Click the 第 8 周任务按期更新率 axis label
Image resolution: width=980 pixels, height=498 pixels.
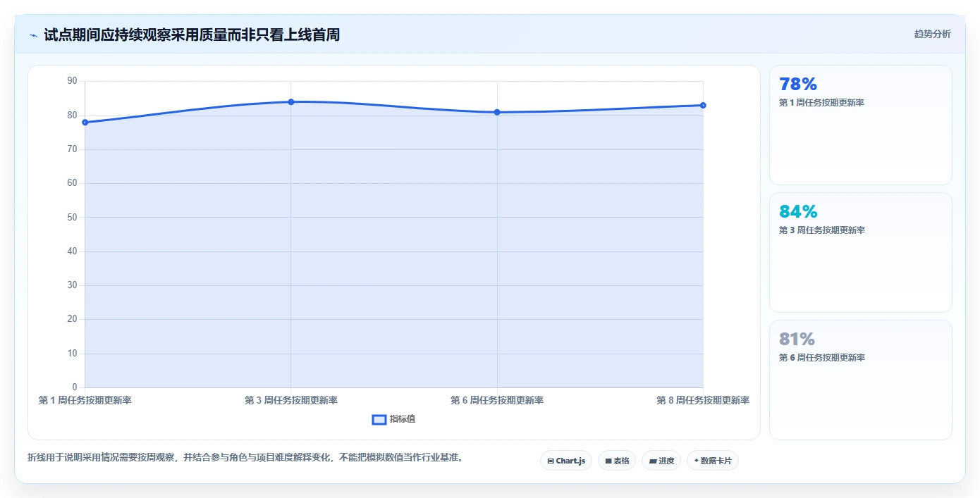(x=703, y=400)
